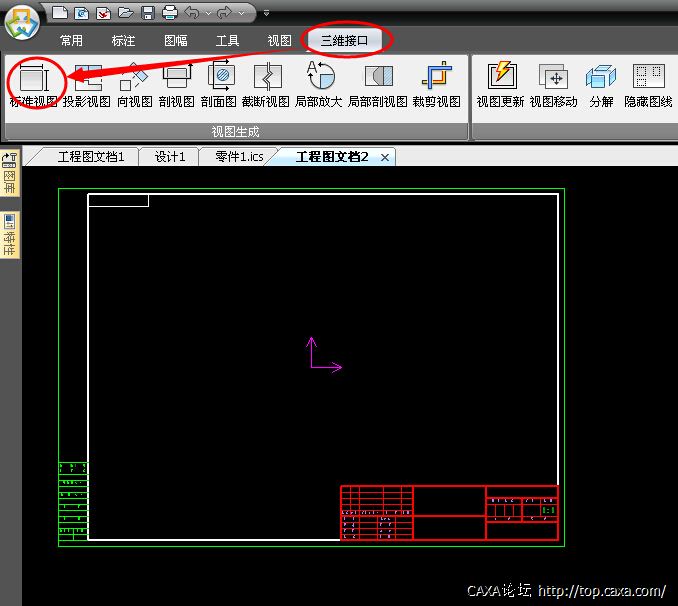The image size is (678, 606).
Task: Click the second quick toolbar icon beside New
Action: click(81, 13)
